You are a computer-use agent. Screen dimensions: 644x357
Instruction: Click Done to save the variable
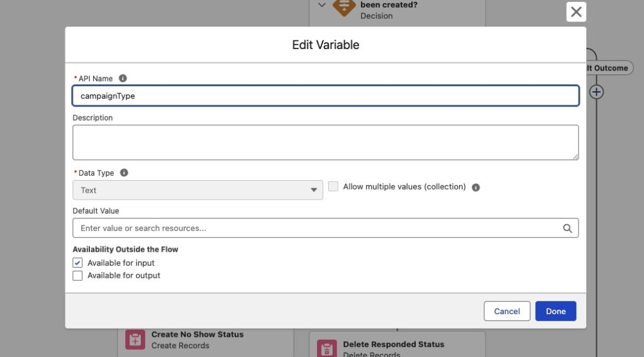coord(555,311)
